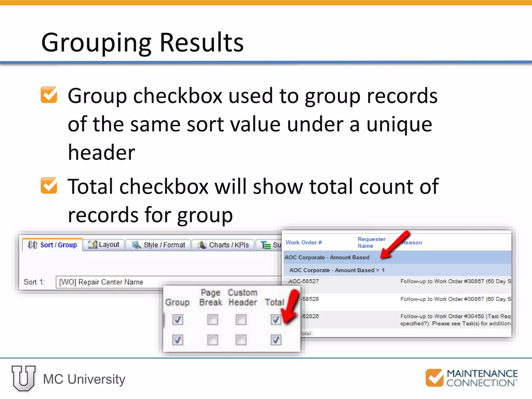
Task: Toggle the first row Group checkbox
Action: coord(178,320)
